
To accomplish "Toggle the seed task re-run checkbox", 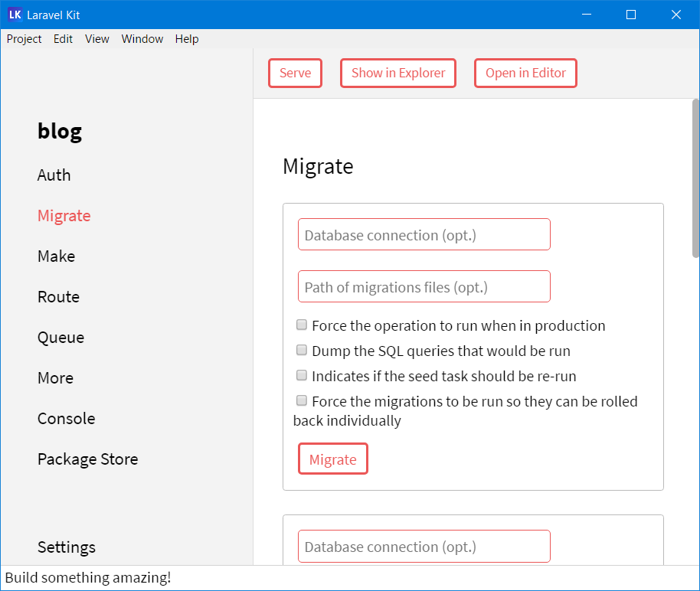I will tap(302, 376).
